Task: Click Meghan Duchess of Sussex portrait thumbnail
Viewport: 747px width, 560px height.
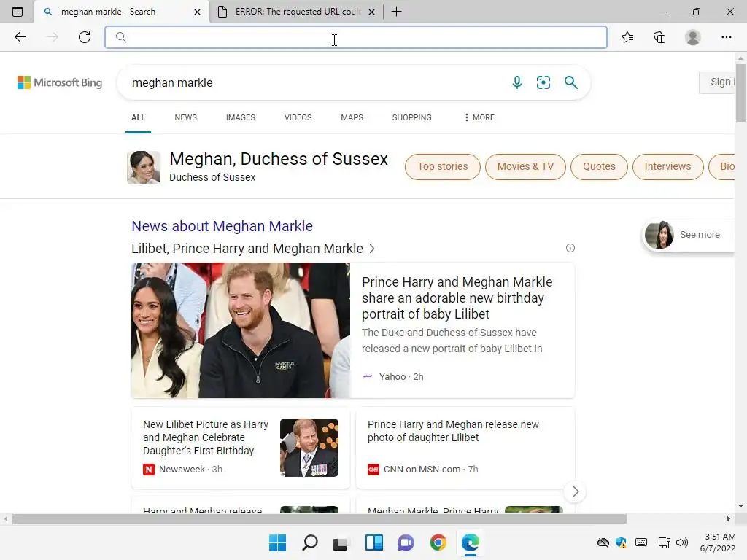Action: [144, 168]
